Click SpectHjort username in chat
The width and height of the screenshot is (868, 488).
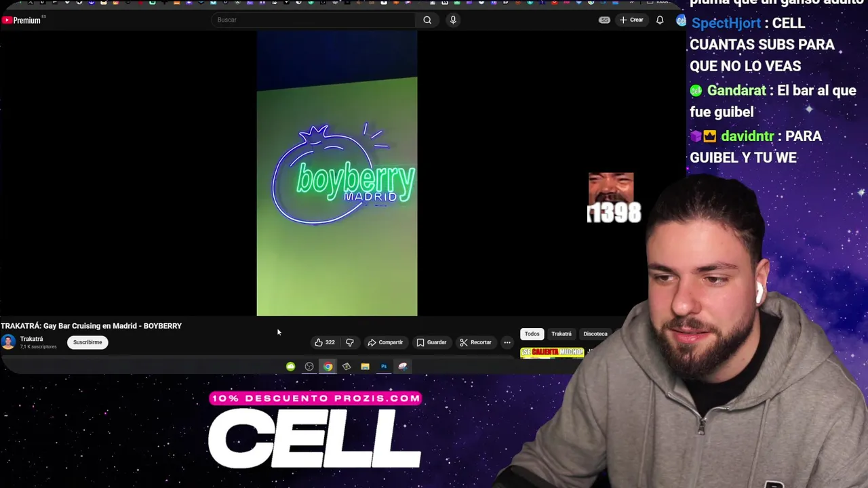[x=726, y=23]
